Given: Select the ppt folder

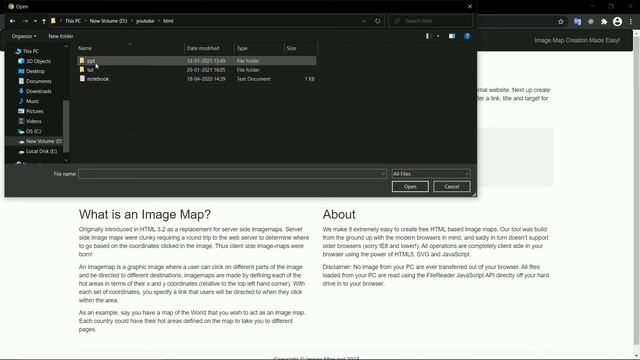Looking at the screenshot, I should click(x=196, y=61).
